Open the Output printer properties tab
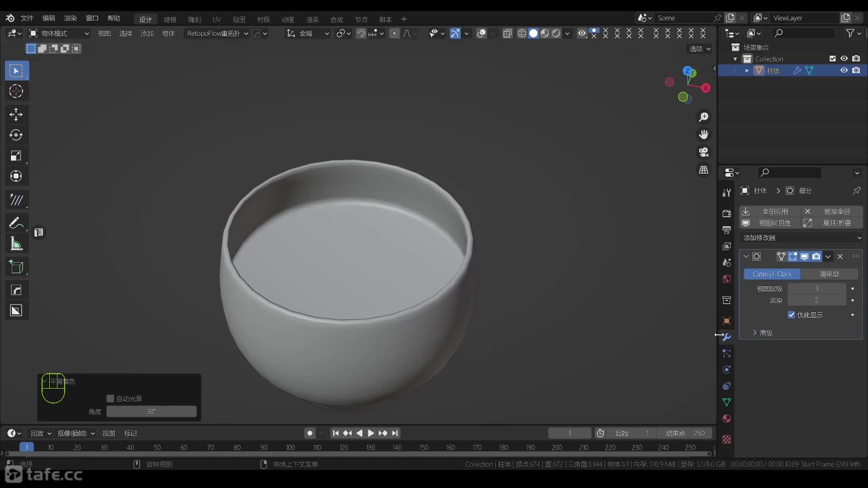This screenshot has width=868, height=488. pyautogui.click(x=726, y=230)
